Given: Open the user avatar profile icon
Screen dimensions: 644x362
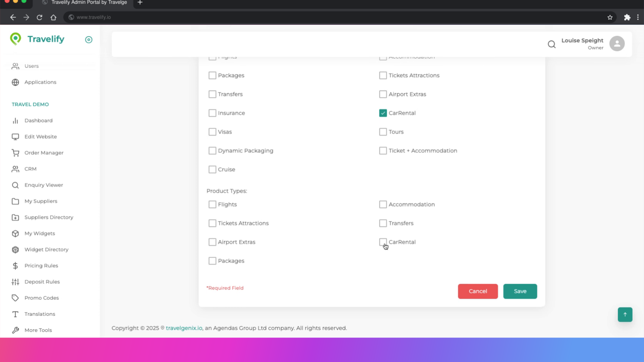Looking at the screenshot, I should pyautogui.click(x=617, y=44).
